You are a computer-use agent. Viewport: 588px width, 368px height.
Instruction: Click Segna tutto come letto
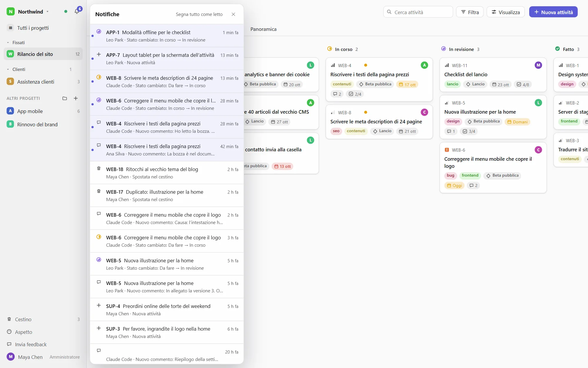199,14
